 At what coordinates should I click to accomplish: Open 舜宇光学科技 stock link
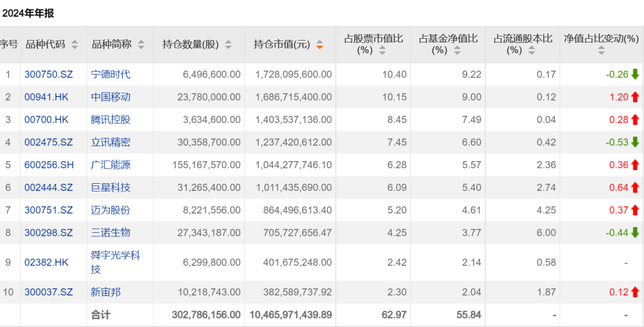click(x=115, y=262)
